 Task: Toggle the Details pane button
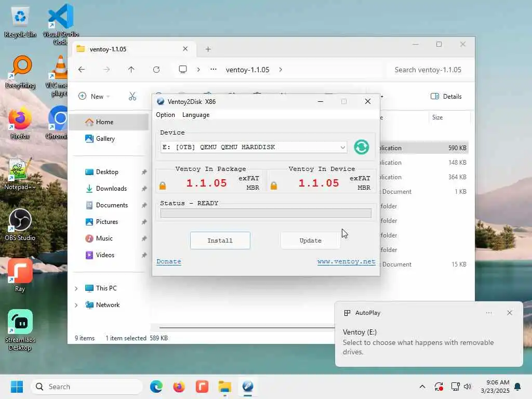pyautogui.click(x=446, y=96)
